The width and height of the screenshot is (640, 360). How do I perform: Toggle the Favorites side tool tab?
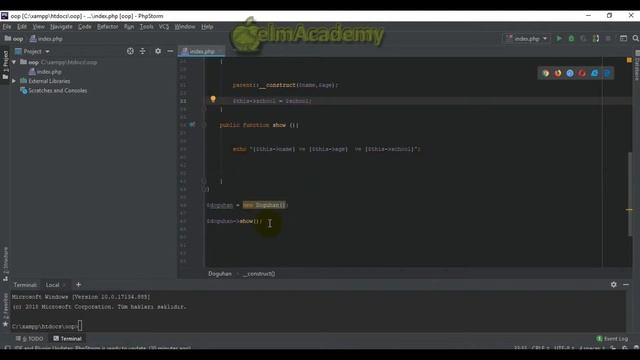5,310
